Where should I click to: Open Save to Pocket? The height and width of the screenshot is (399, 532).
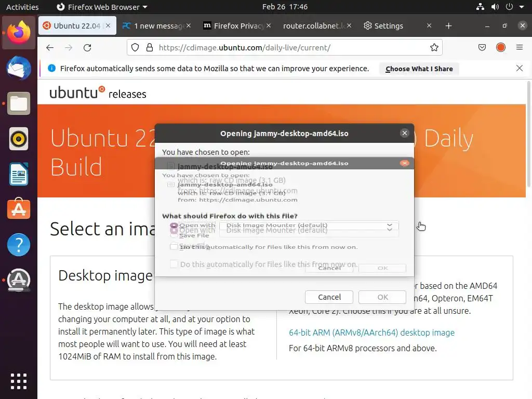(482, 47)
